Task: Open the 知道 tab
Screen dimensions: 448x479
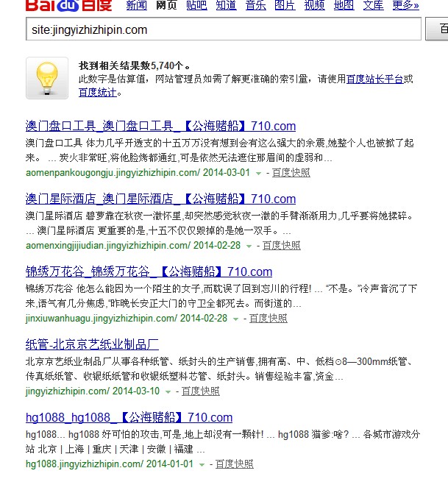Action: click(x=227, y=5)
